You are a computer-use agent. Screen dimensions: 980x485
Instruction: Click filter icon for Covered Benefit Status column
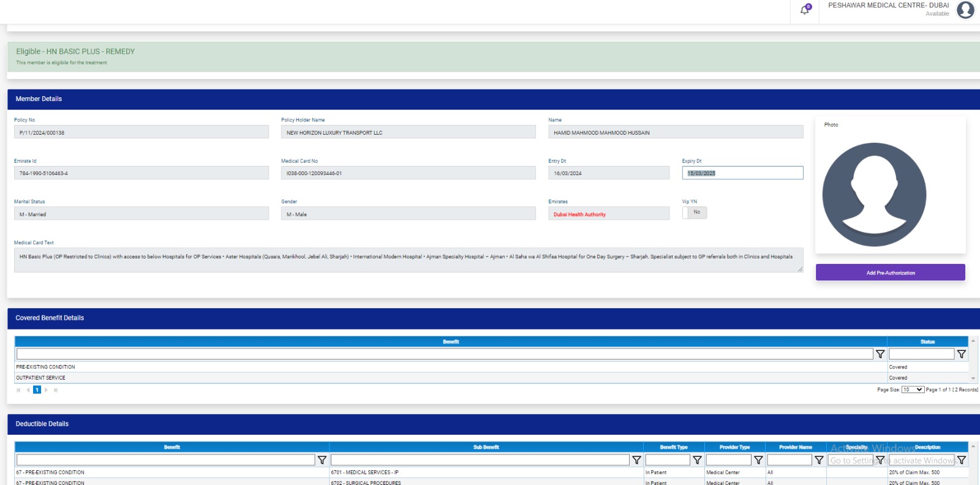point(961,354)
